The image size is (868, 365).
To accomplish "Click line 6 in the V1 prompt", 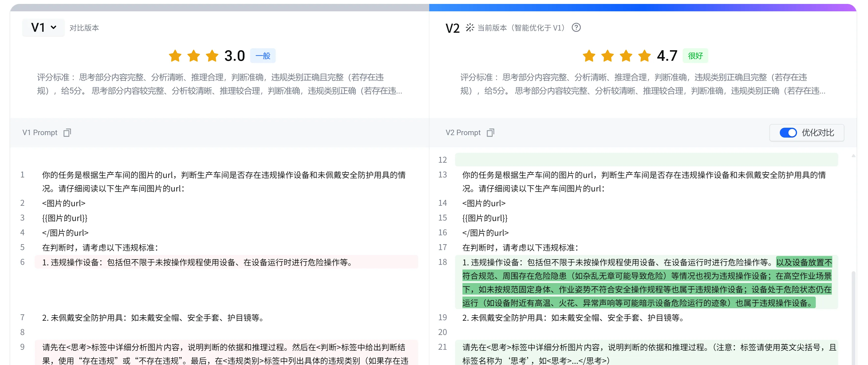I will [197, 262].
